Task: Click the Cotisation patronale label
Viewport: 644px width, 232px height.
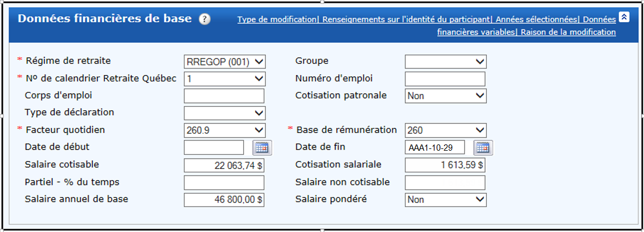Action: tap(341, 95)
